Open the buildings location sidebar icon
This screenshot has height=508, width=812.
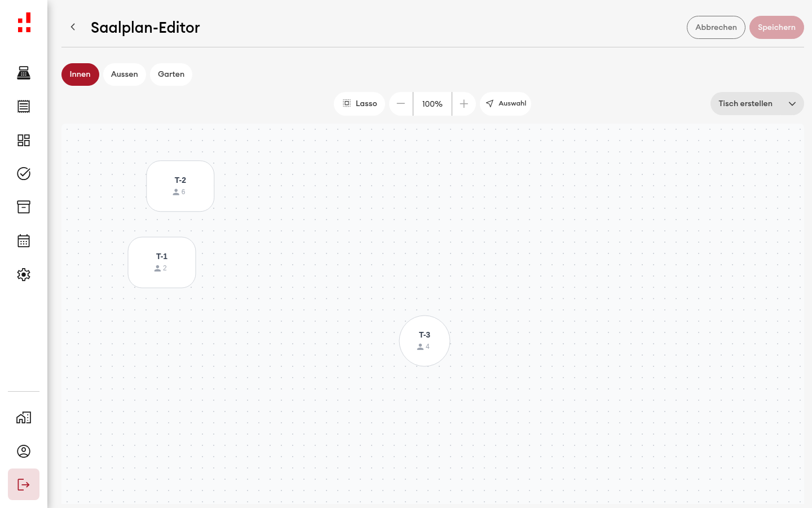click(x=24, y=418)
